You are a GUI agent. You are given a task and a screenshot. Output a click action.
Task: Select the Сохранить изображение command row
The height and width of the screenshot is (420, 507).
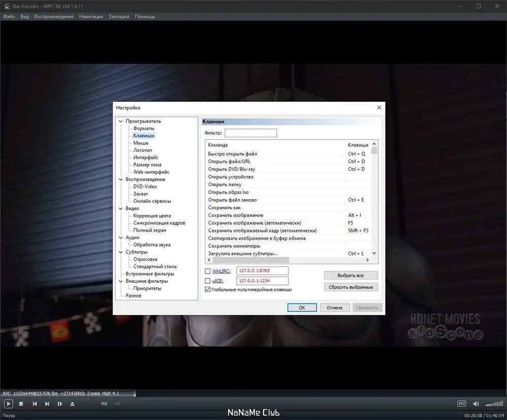pos(288,215)
